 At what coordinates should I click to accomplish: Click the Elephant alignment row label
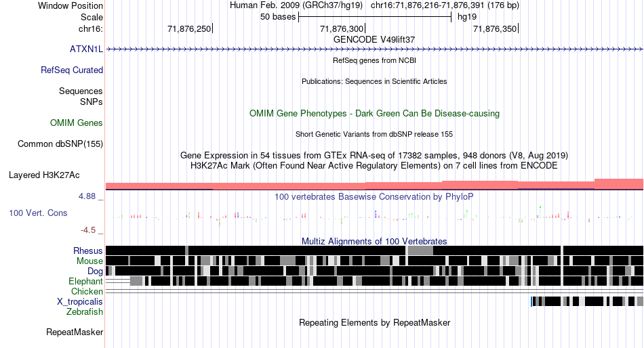point(86,282)
